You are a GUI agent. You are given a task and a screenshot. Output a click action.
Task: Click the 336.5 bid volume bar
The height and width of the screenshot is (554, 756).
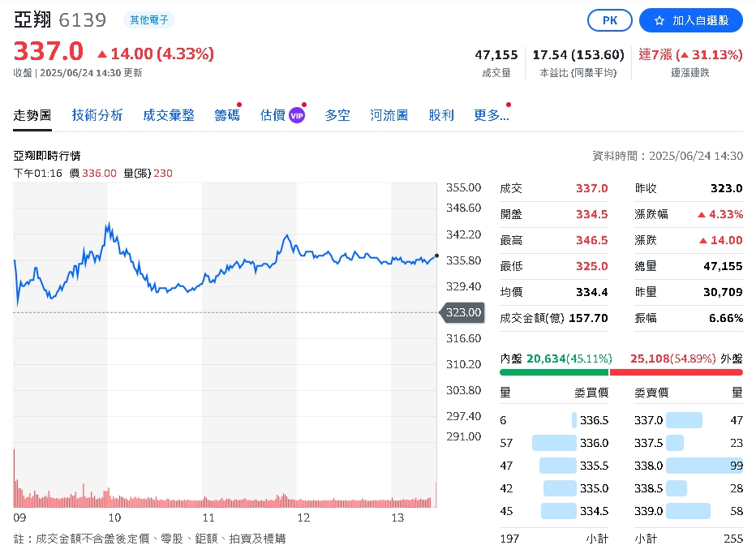[576, 420]
